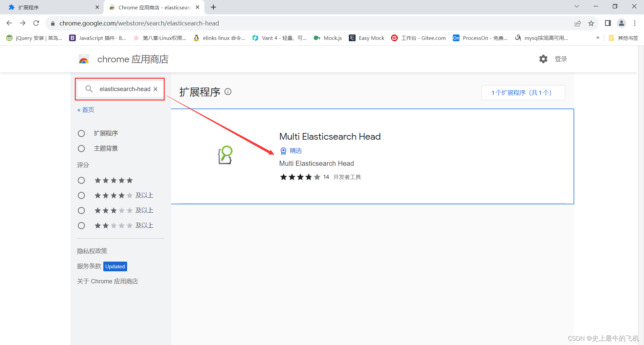The width and height of the screenshot is (644, 345).
Task: Bookmark this page with the star icon
Action: pyautogui.click(x=591, y=23)
